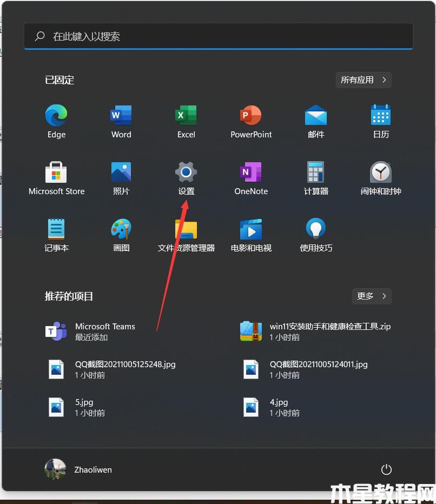The height and width of the screenshot is (504, 436).
Task: Click the search magnifier icon
Action: tap(40, 36)
